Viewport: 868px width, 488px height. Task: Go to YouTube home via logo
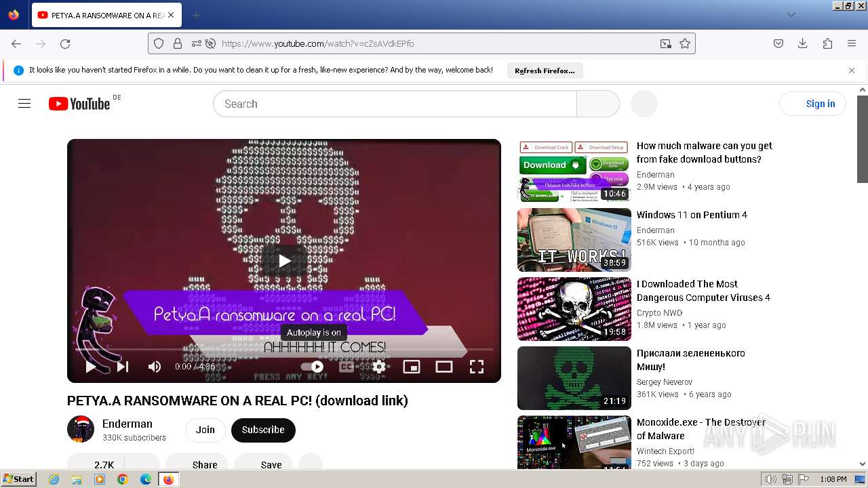pos(79,104)
